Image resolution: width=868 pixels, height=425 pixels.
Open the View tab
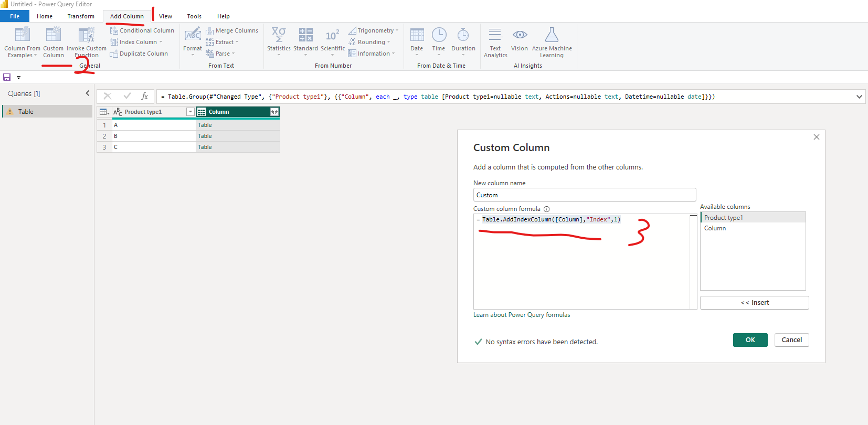tap(165, 16)
